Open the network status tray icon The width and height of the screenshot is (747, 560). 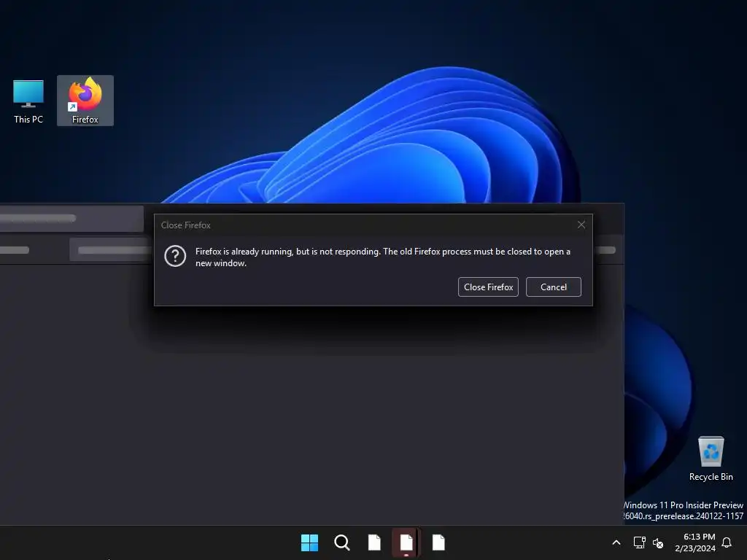(639, 542)
